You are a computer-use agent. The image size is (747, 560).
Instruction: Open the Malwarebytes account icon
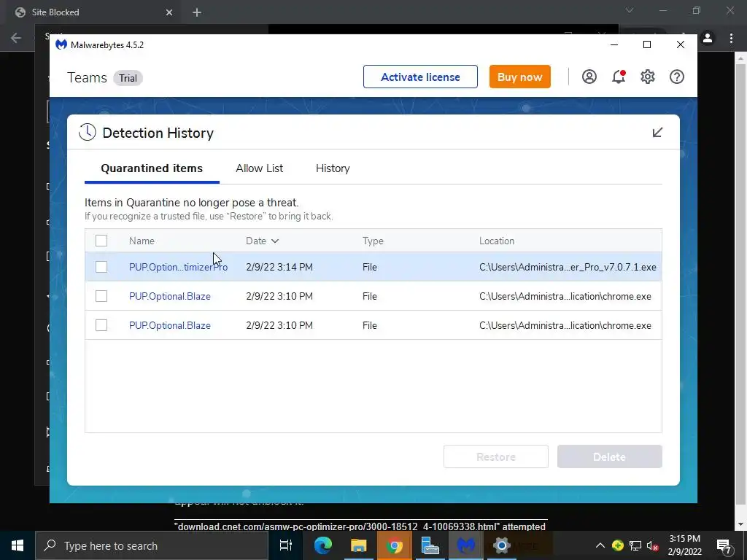[x=589, y=77]
